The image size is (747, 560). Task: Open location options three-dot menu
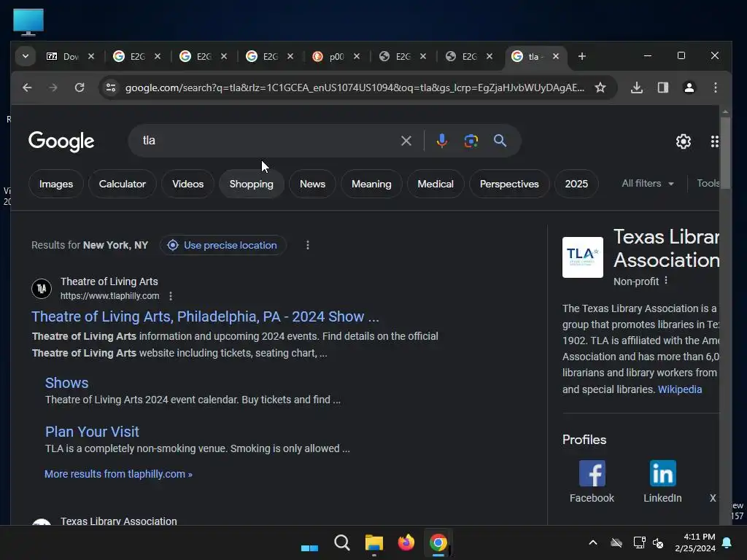coord(308,245)
